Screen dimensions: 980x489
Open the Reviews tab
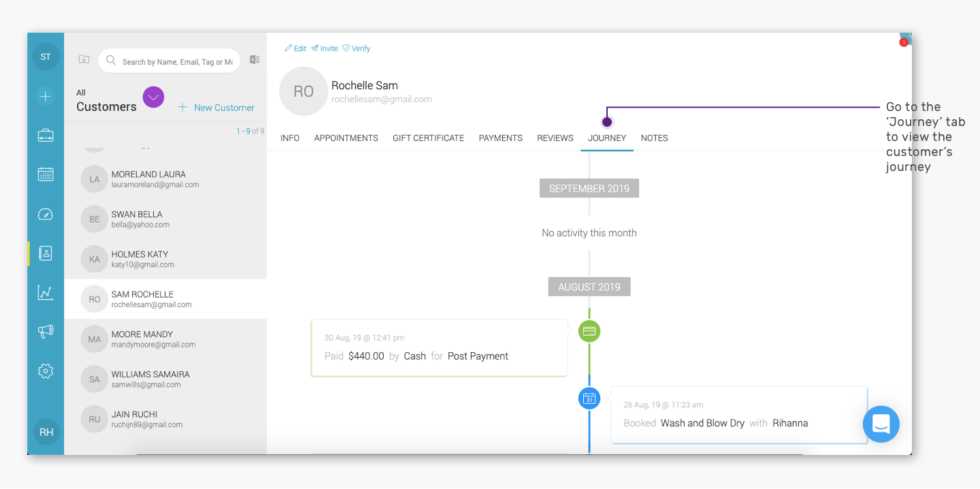(555, 138)
